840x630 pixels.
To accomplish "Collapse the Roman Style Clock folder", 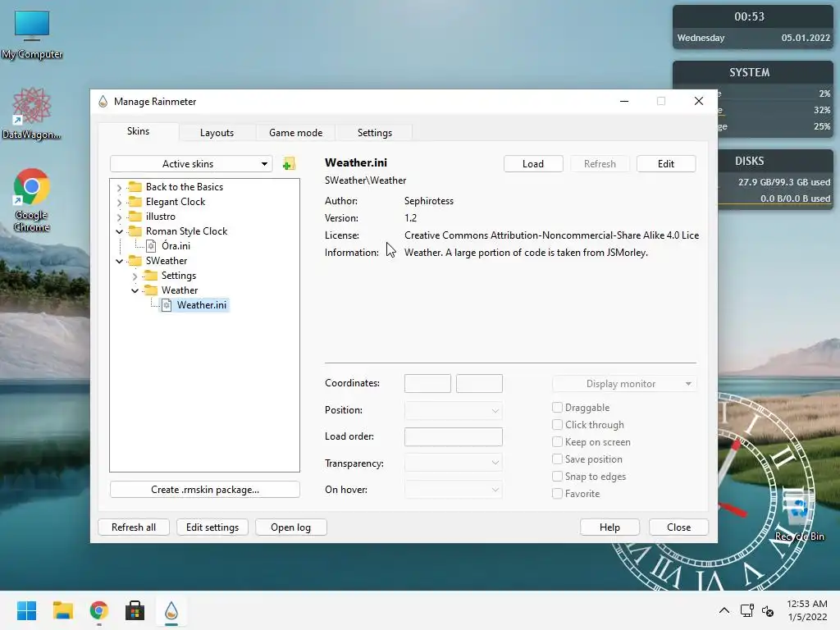I will (119, 232).
